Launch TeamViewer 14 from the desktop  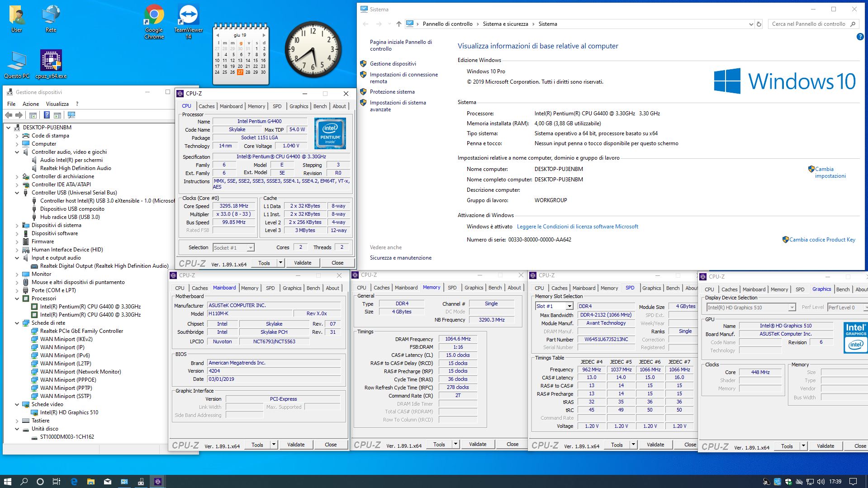pos(188,22)
